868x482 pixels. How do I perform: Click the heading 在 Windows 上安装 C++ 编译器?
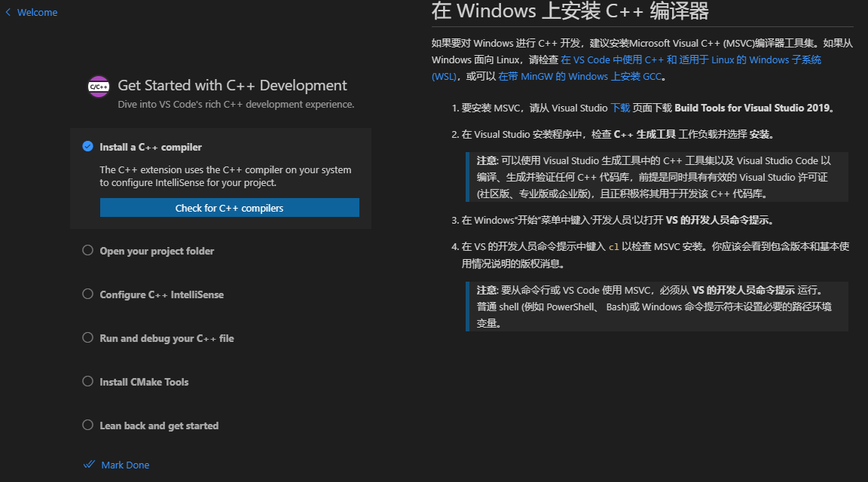pos(570,11)
